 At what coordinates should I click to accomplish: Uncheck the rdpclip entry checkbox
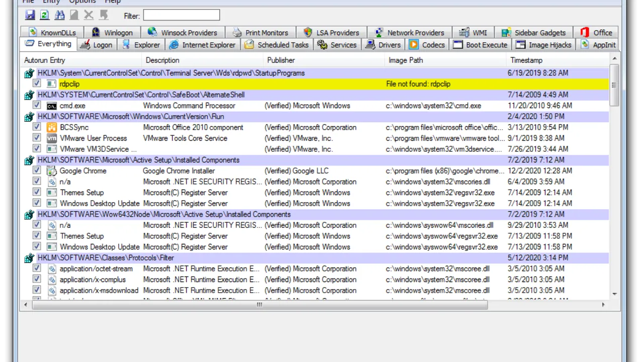point(37,83)
